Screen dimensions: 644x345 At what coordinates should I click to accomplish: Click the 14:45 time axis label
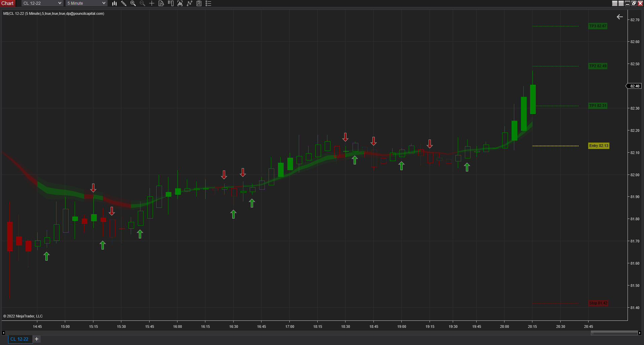[x=37, y=327]
